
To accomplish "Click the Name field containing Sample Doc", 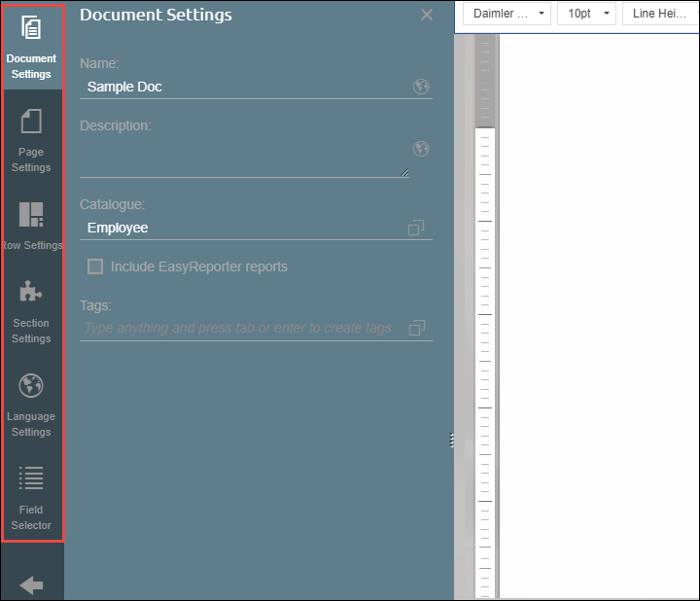I will tap(243, 87).
